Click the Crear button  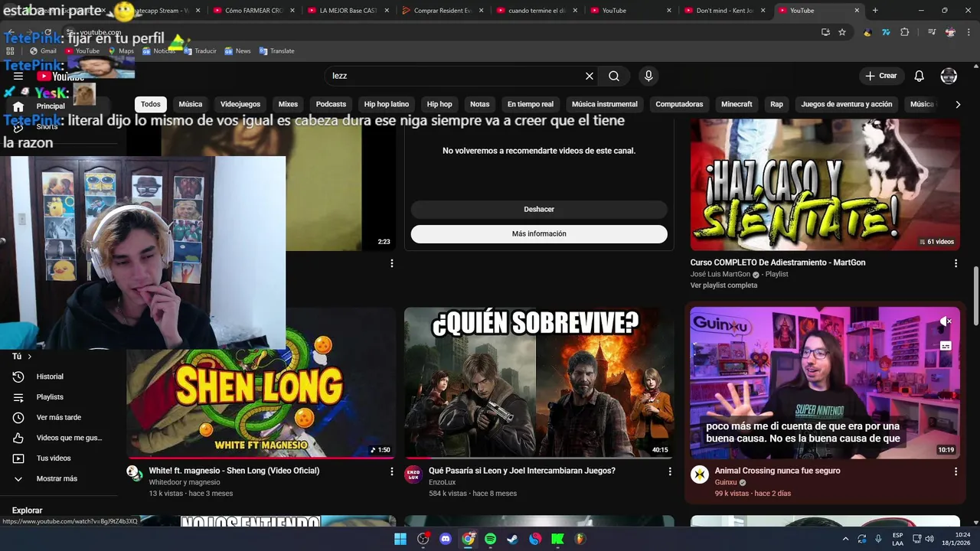(880, 76)
